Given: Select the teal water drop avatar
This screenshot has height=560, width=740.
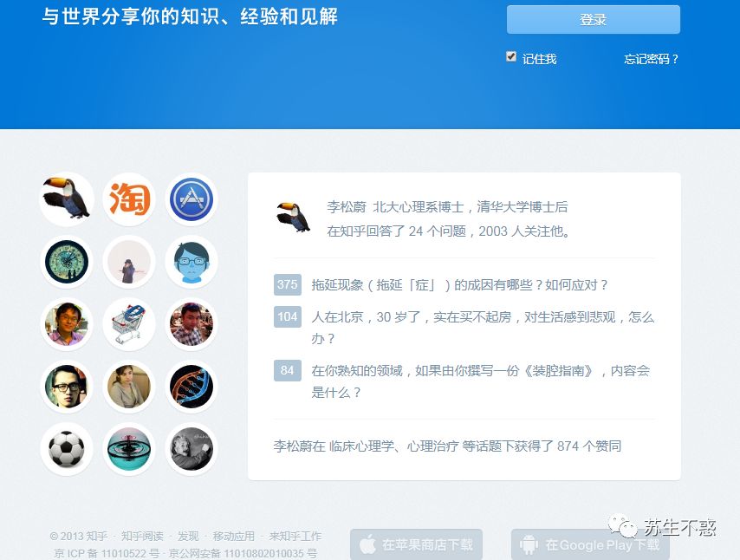Looking at the screenshot, I should pyautogui.click(x=129, y=448).
